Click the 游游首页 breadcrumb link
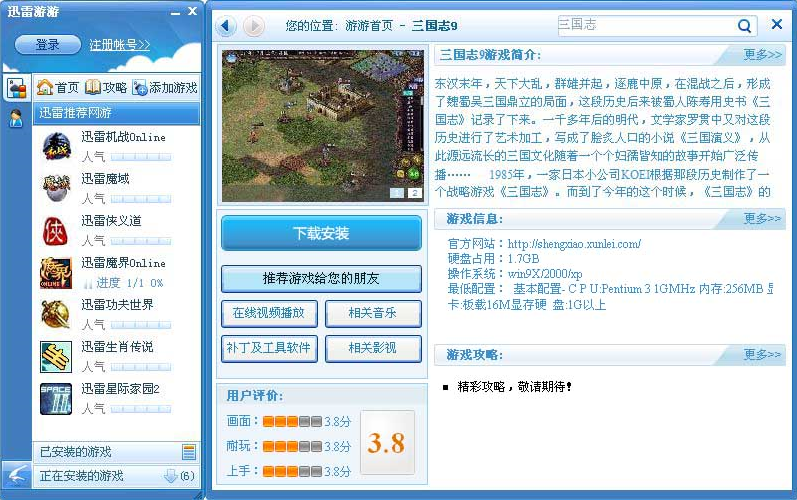Image resolution: width=797 pixels, height=500 pixels. (x=369, y=25)
